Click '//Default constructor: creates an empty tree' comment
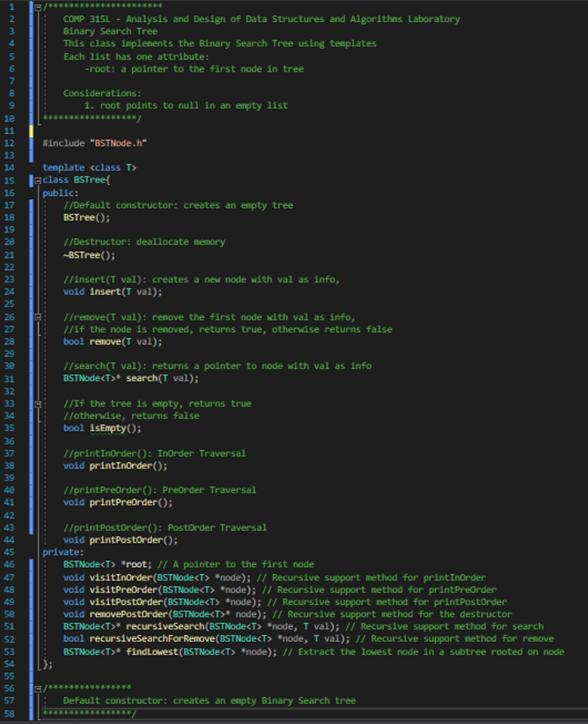Viewport: 588px width, 724px height. pos(178,205)
